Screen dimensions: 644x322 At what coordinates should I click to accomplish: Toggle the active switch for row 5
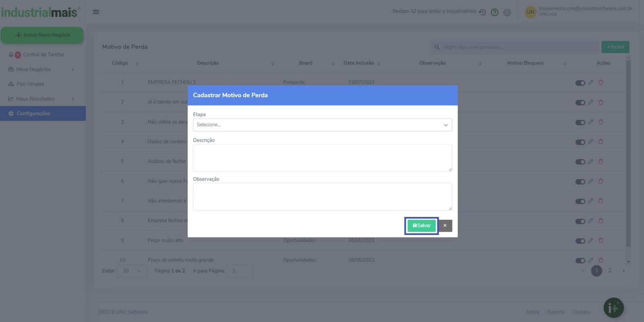(580, 162)
